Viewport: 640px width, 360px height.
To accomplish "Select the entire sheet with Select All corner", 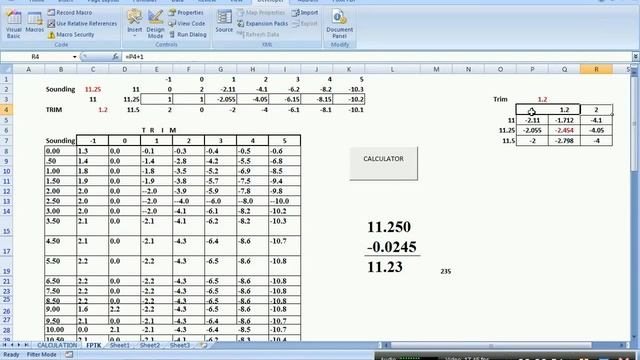I will pyautogui.click(x=6, y=69).
